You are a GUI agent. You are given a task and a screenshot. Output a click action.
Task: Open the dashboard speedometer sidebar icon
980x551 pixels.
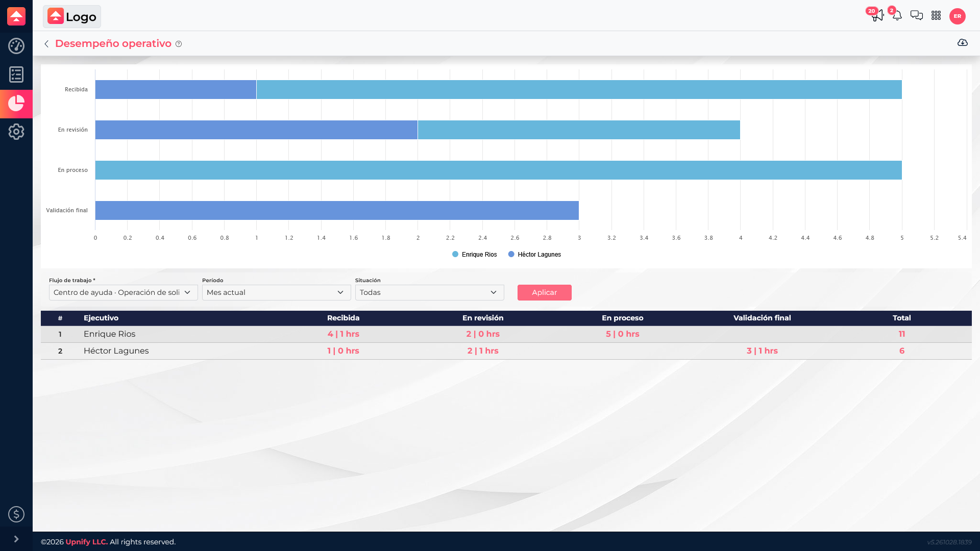pyautogui.click(x=16, y=46)
